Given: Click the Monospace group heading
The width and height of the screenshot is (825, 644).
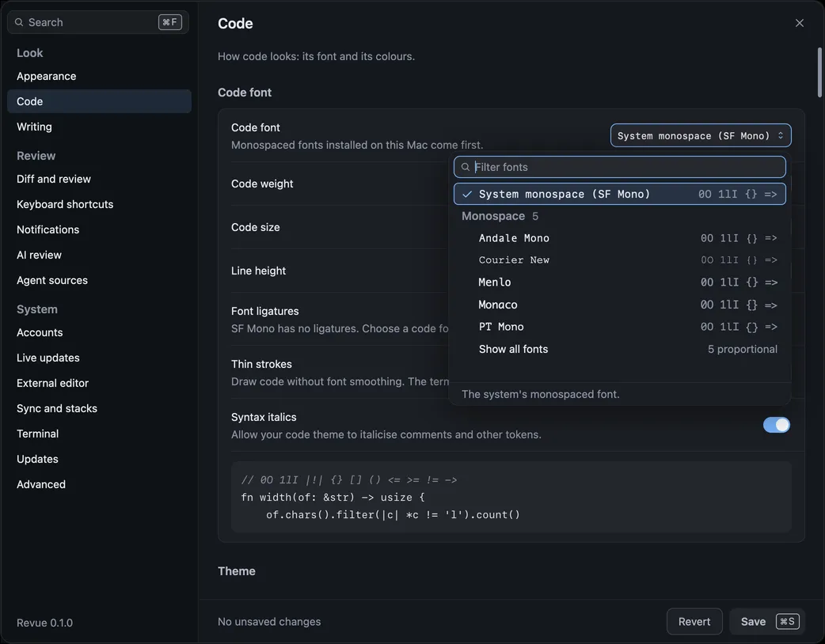Looking at the screenshot, I should coord(493,216).
